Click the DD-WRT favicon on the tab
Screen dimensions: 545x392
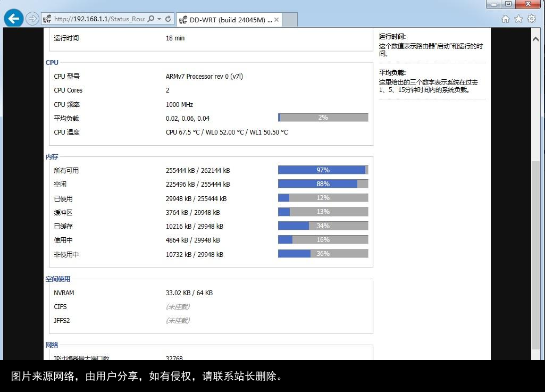coord(182,19)
